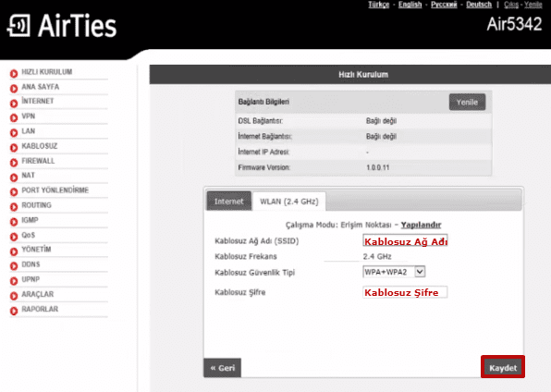Click the red arrow icon beside ARAÇLAR
This screenshot has width=551, height=392.
(x=14, y=296)
